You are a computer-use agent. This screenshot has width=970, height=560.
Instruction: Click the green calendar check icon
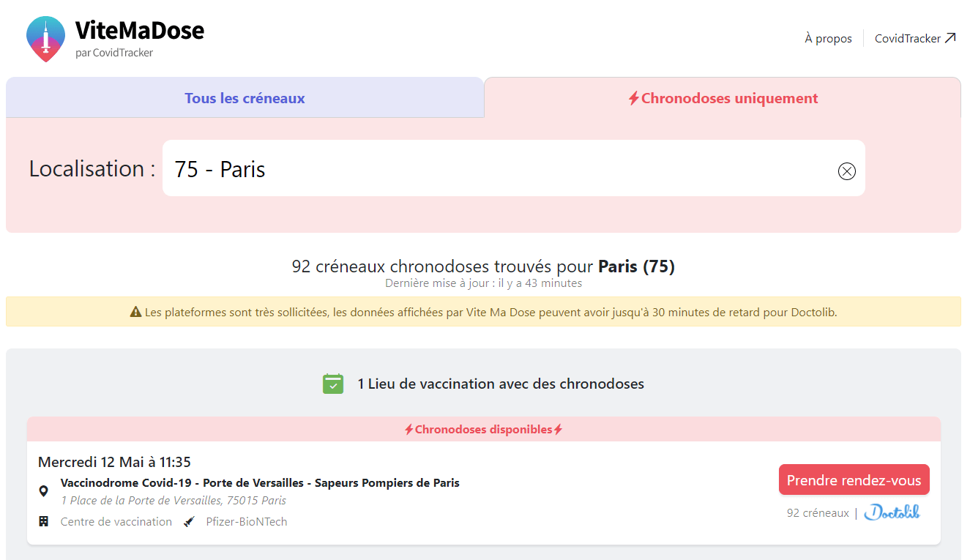(x=333, y=383)
